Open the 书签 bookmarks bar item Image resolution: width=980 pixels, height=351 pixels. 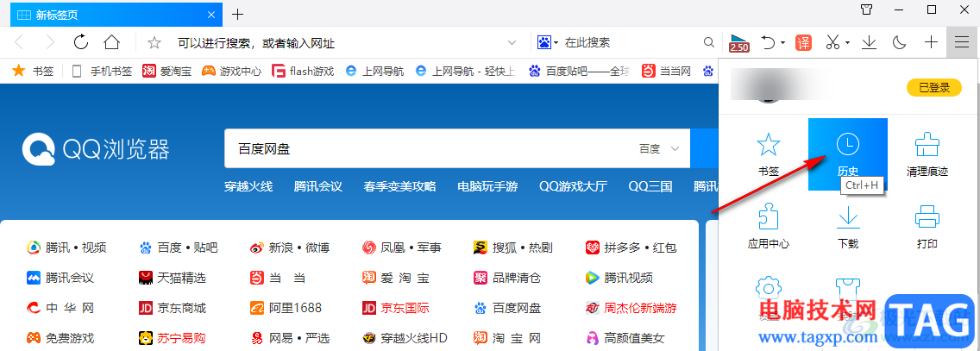click(x=34, y=72)
